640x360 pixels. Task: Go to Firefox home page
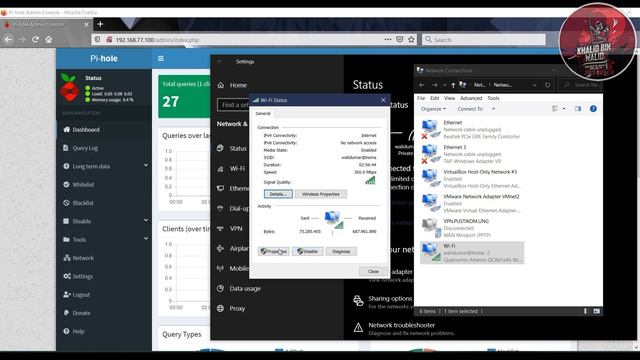[49, 40]
